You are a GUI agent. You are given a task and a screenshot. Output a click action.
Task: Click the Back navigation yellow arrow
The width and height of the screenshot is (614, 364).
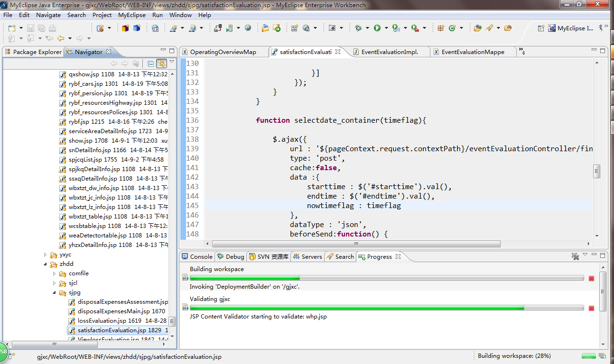[61, 38]
